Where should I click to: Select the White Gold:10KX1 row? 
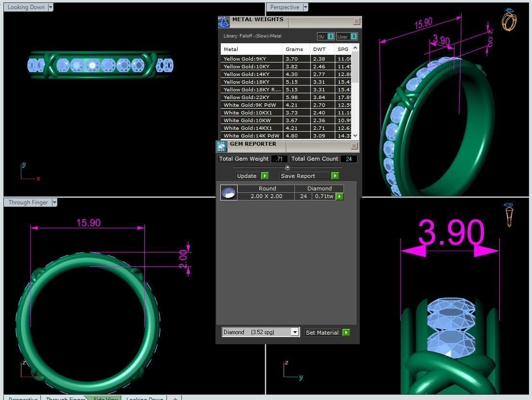286,112
